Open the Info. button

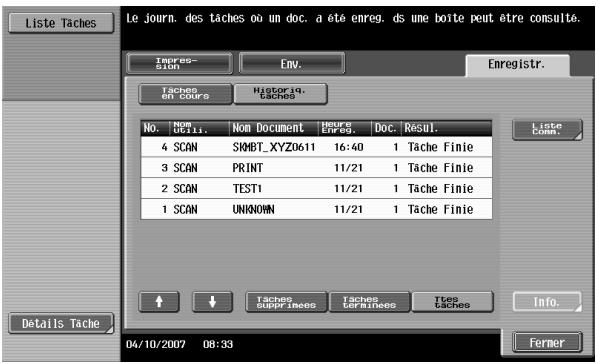(x=547, y=302)
